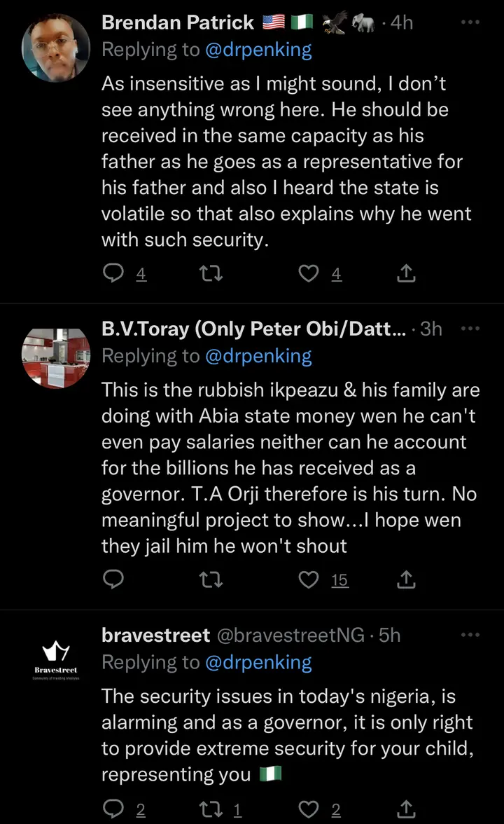The width and height of the screenshot is (504, 824).
Task: Like Brendan Patrick's tweet
Action: [x=309, y=275]
